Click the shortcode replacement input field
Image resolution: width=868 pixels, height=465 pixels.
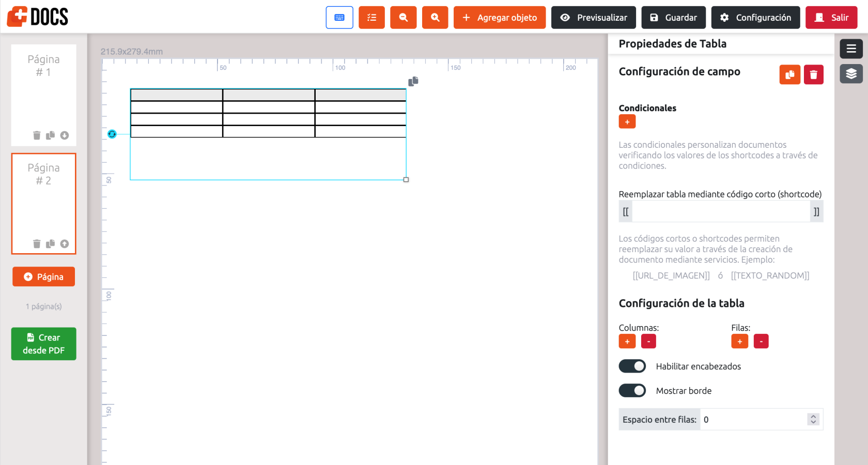721,212
